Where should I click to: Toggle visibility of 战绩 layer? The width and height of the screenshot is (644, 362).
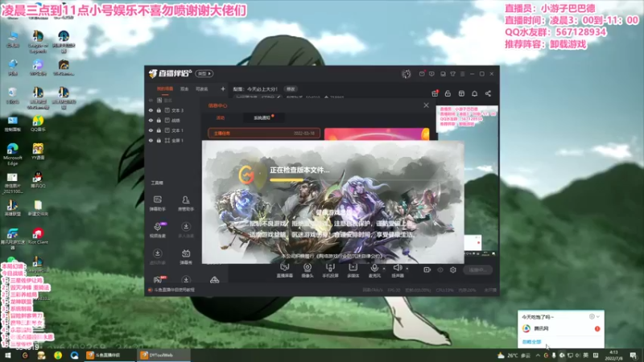click(x=151, y=120)
